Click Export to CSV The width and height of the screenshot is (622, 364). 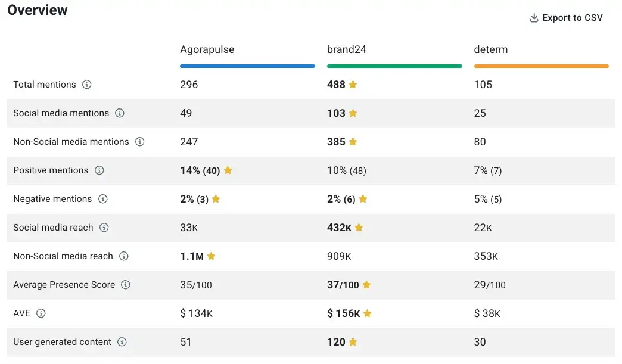point(572,18)
